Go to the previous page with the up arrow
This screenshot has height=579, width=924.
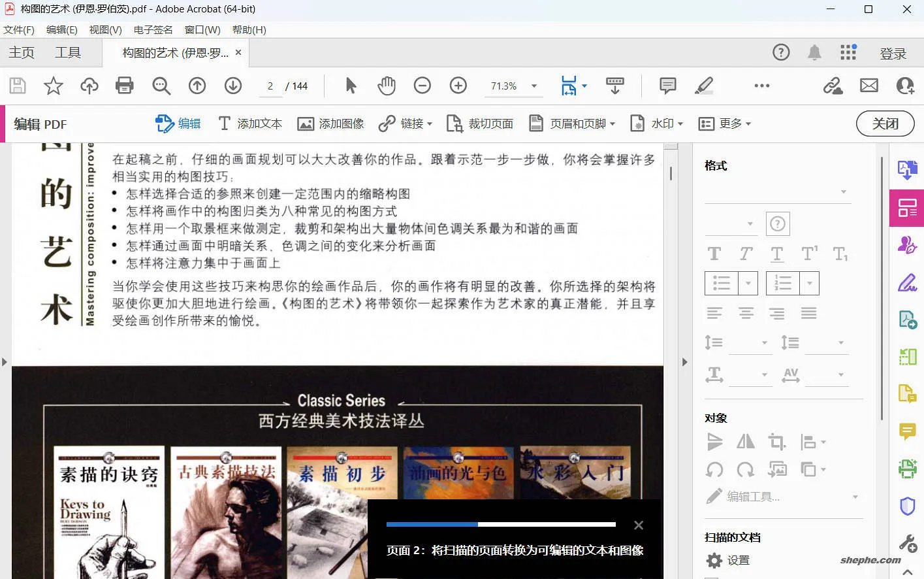pos(197,86)
